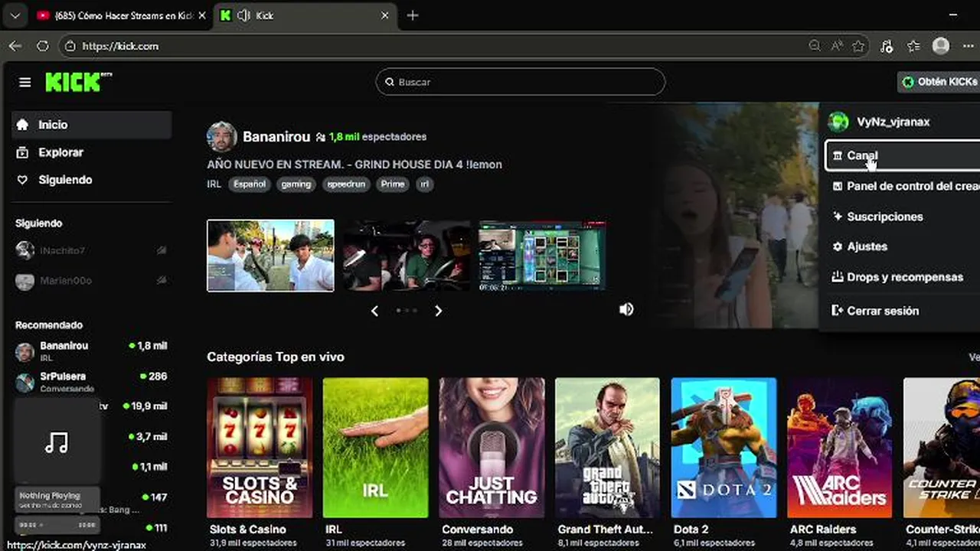Open a new browser tab
The width and height of the screenshot is (980, 551).
coord(413,15)
